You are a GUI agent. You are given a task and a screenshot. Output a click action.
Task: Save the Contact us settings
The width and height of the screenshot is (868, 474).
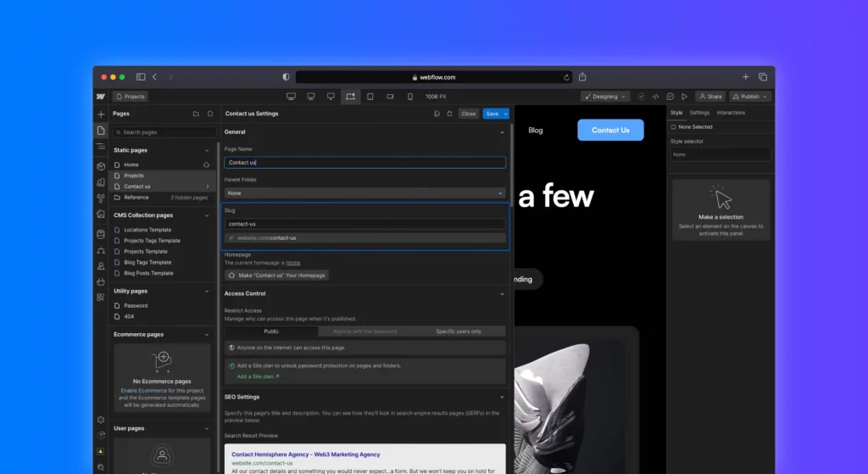tap(492, 114)
